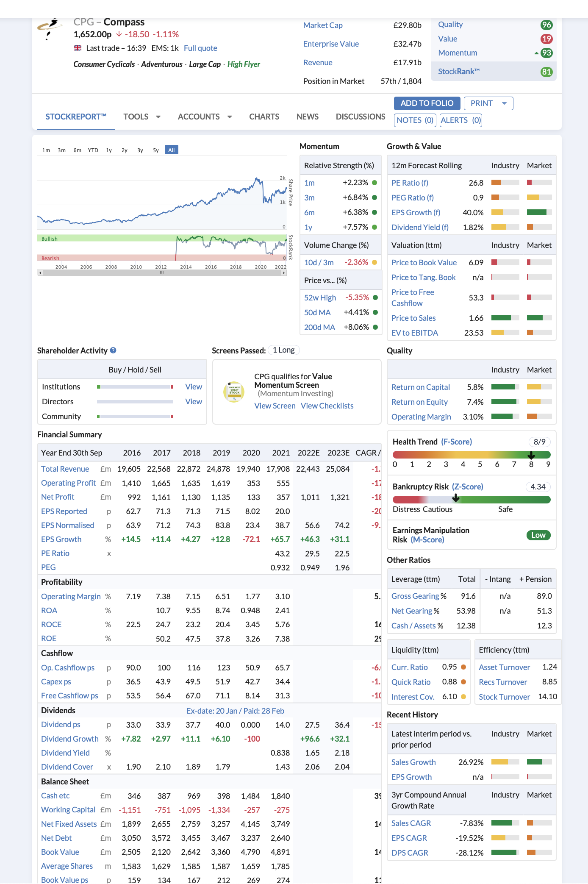Click the View Checklists link
Screen dimensions: 588x884
pos(327,406)
